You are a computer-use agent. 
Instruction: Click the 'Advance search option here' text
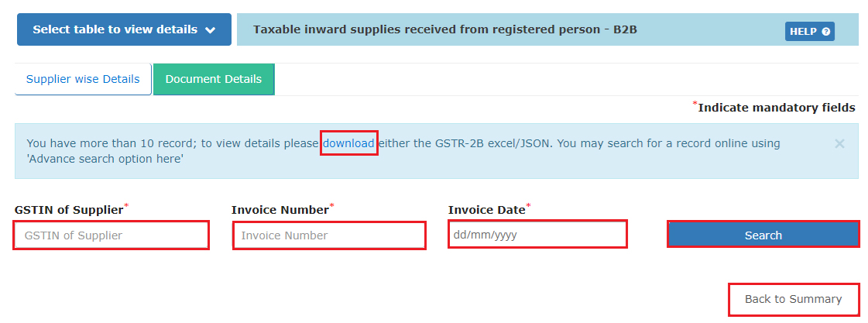(105, 159)
